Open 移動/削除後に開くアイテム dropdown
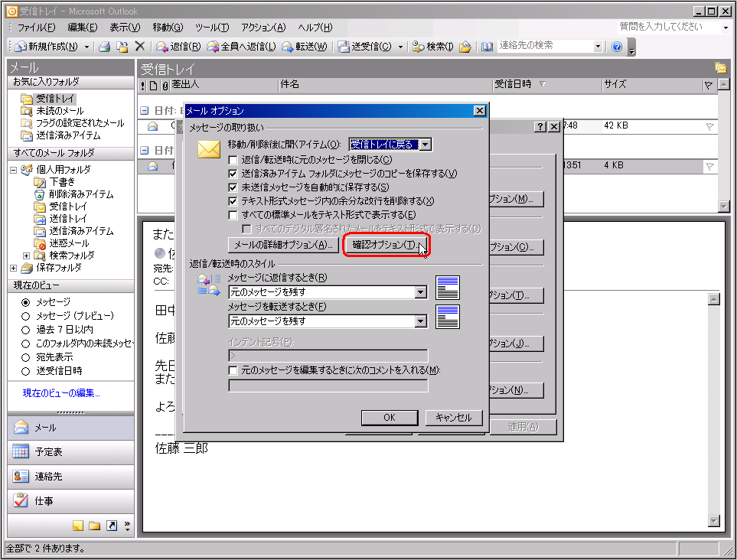The height and width of the screenshot is (560, 737). (425, 145)
